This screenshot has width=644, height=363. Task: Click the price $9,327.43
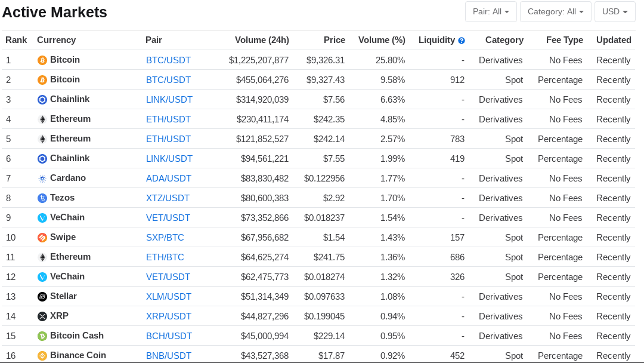pyautogui.click(x=326, y=80)
